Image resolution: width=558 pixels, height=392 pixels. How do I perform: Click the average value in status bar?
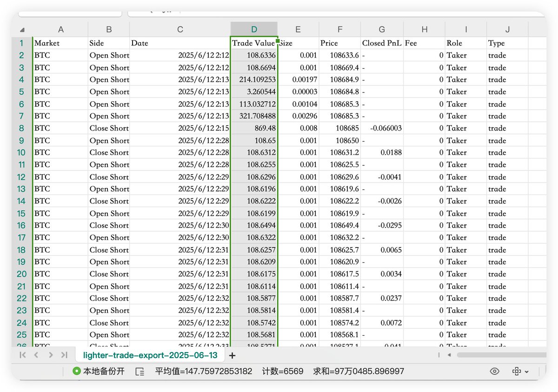[204, 372]
